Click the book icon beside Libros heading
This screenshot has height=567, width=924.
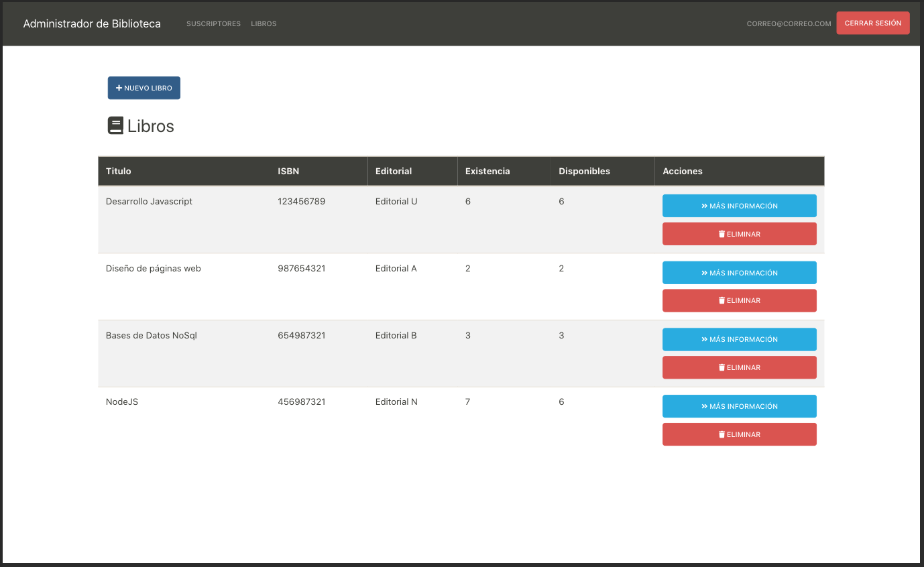[115, 126]
